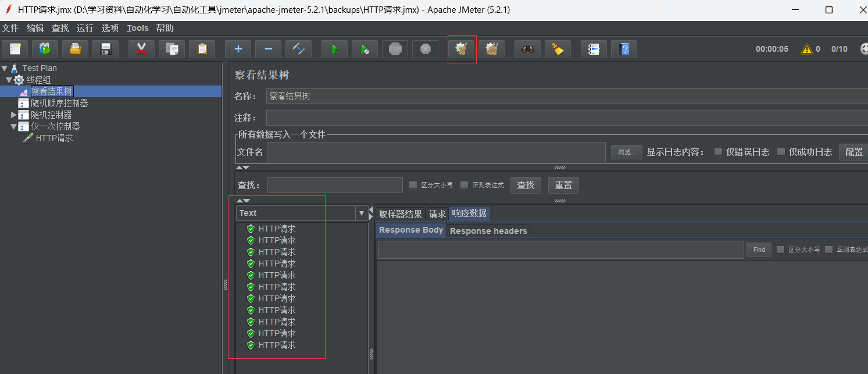
Task: Enable 区分大小写 beside Find button
Action: 780,250
